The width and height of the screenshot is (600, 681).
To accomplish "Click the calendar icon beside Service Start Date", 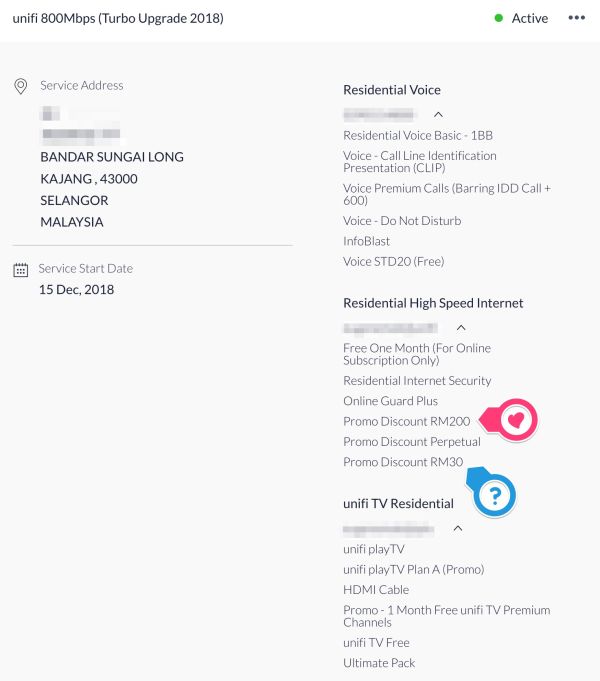I will tap(20, 270).
